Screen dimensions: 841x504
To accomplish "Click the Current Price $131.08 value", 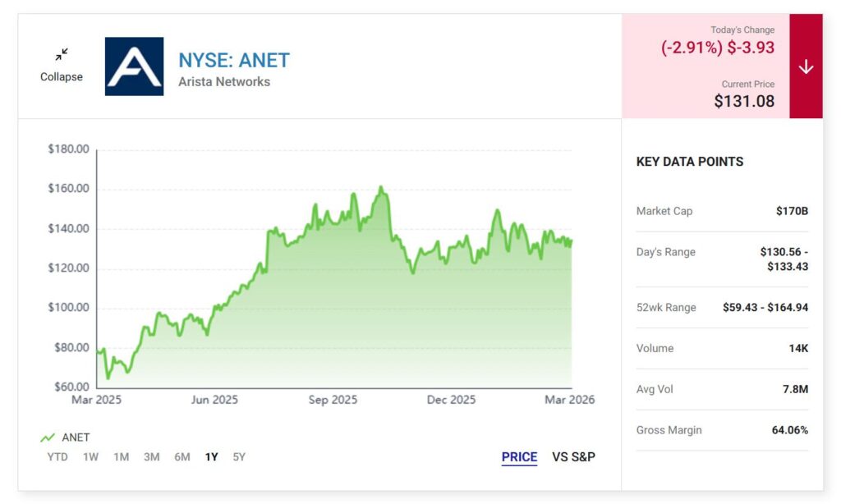I will [743, 101].
